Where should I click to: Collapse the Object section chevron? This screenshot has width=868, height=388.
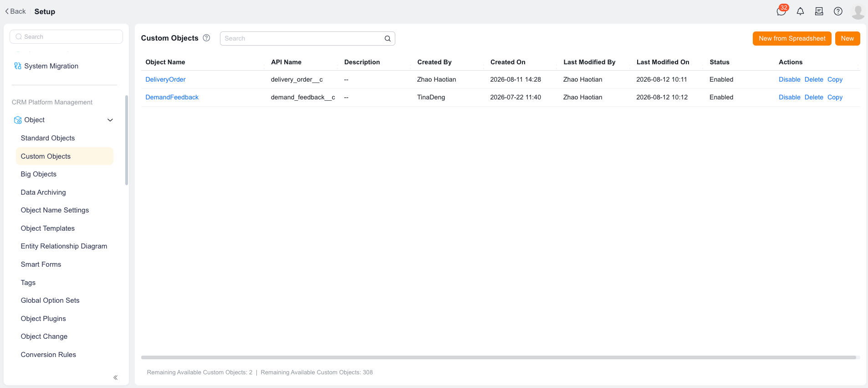pyautogui.click(x=110, y=120)
